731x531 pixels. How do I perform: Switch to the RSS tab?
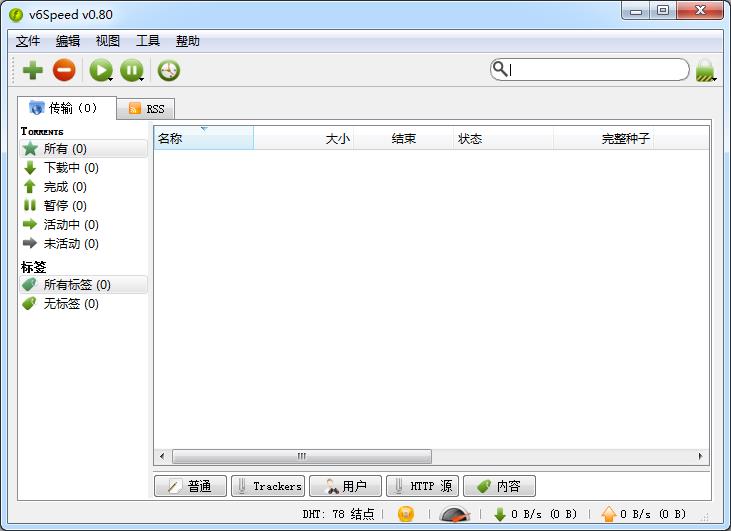(146, 108)
